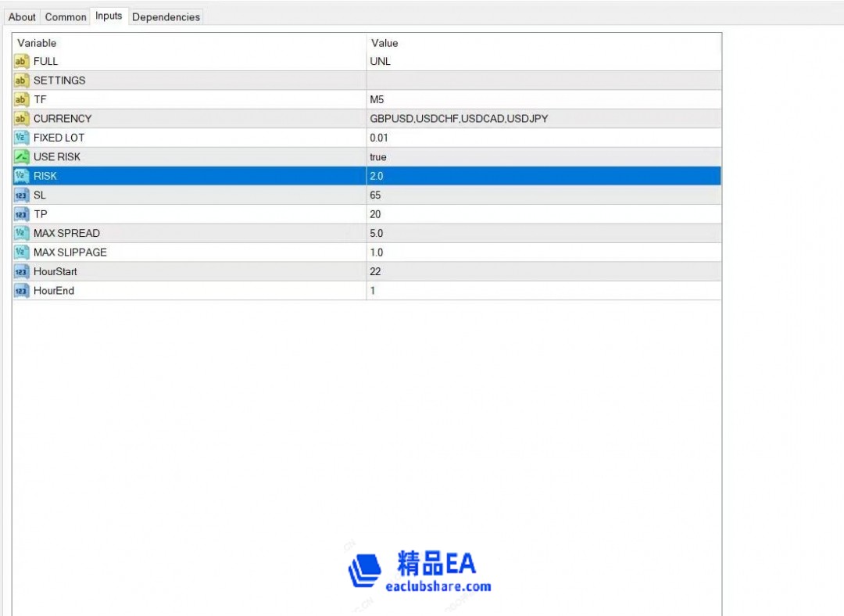Open the USE RISK true value field
Image resolution: width=844 pixels, height=616 pixels.
click(542, 157)
